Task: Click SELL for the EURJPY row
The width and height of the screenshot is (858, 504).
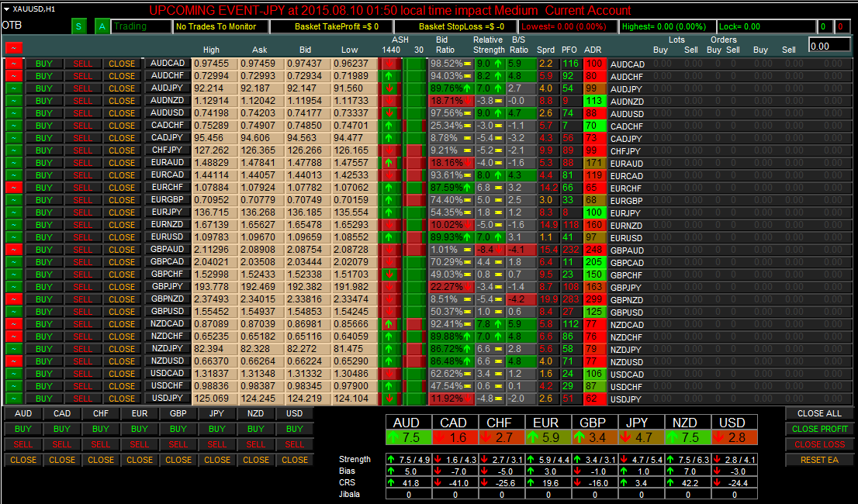Action: pos(83,212)
